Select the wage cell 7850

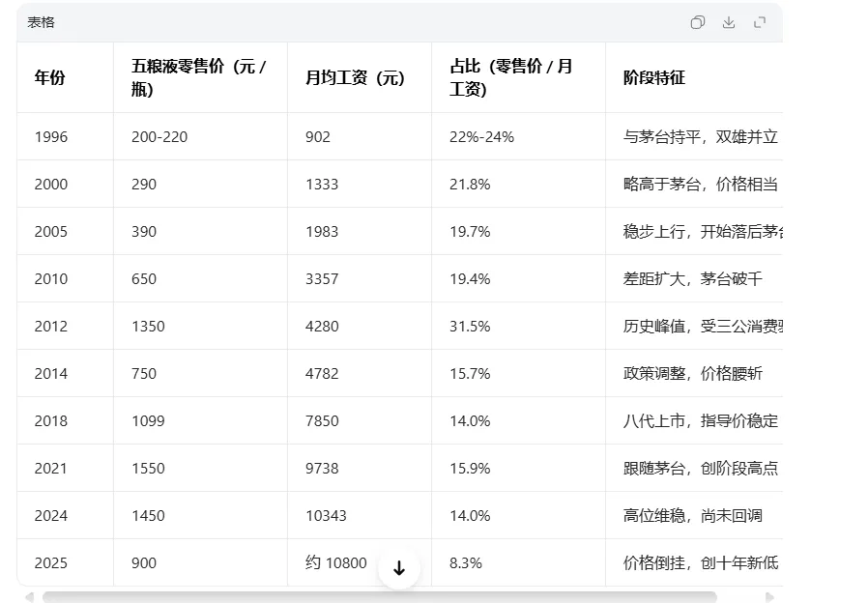360,420
